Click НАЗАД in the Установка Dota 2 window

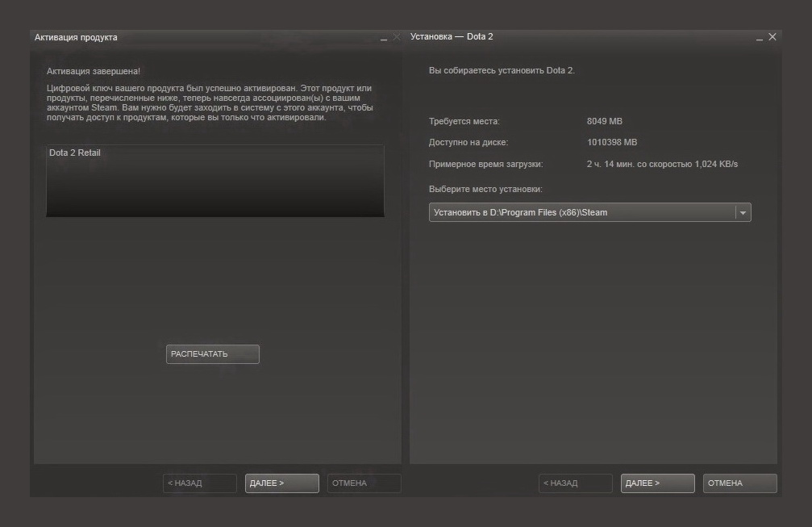(x=576, y=483)
